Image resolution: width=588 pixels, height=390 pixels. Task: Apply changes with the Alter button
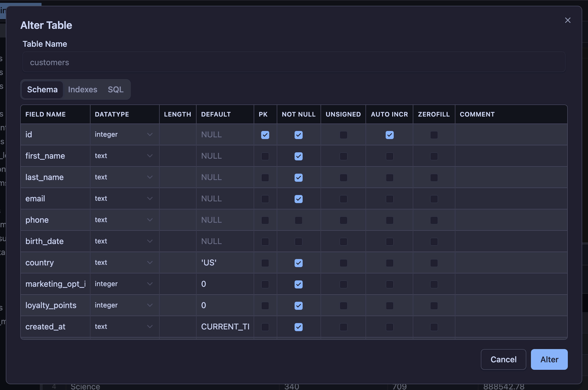pos(549,359)
